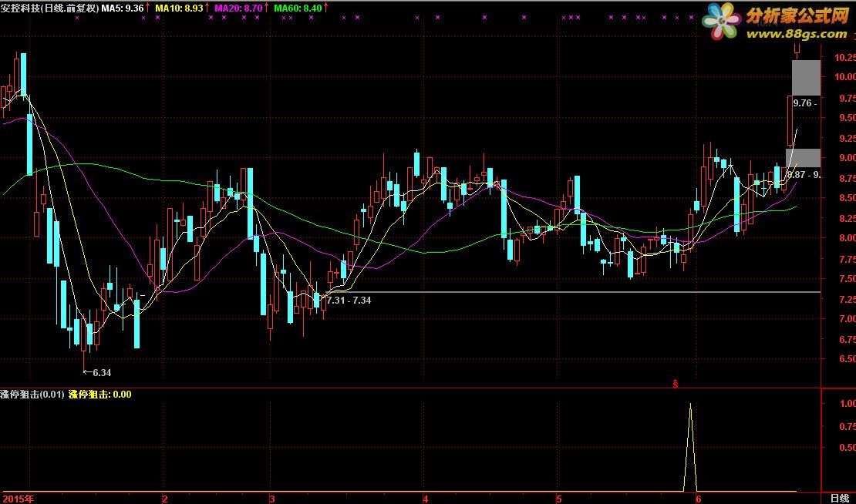This screenshot has width=856, height=504.
Task: Select the MA5: 9.36 indicator label
Action: 123,8
